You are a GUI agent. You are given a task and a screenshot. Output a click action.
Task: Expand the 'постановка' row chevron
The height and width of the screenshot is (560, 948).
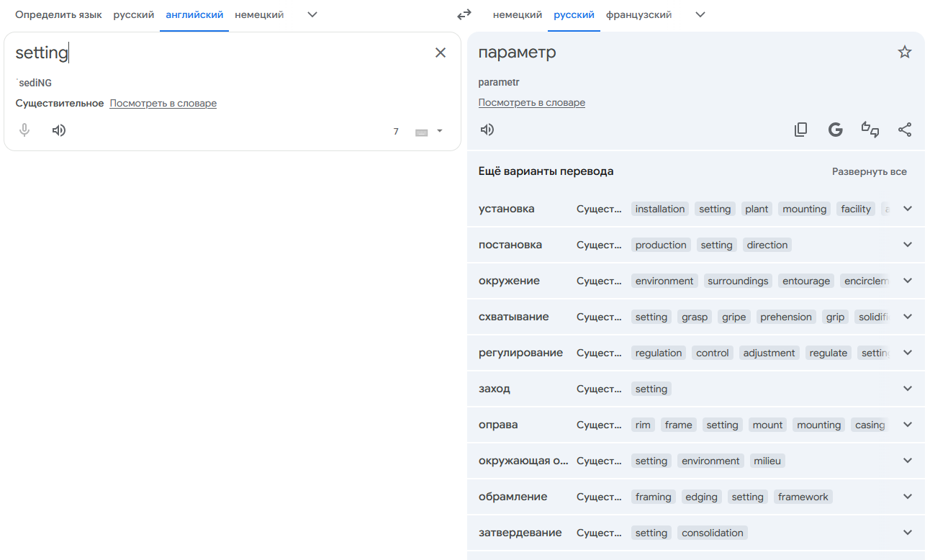908,245
